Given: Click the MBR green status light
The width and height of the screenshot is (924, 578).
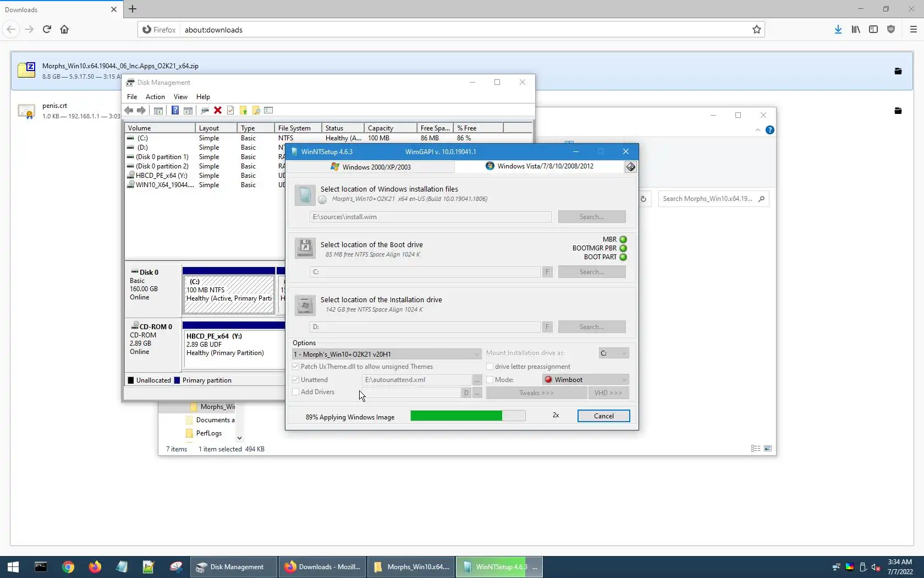Looking at the screenshot, I should tap(623, 239).
